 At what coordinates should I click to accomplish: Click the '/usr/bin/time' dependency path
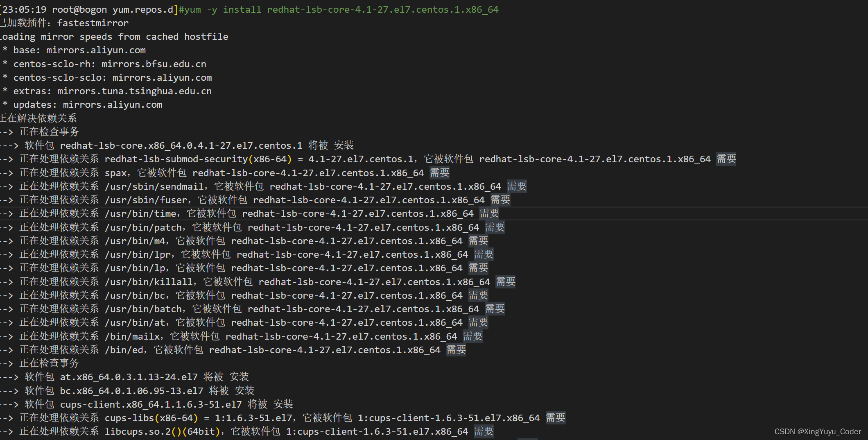click(140, 213)
